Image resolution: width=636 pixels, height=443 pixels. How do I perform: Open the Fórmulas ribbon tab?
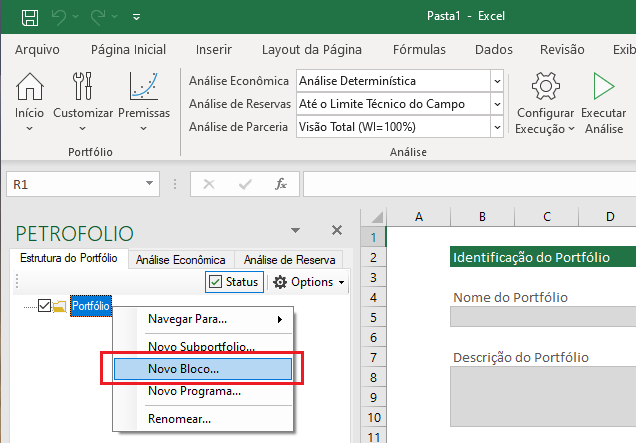[x=419, y=49]
